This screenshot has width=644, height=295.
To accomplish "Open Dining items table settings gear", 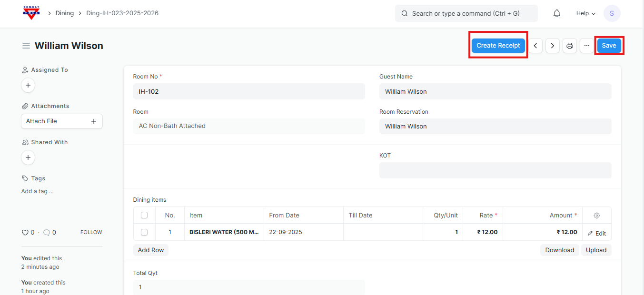I will 596,216.
